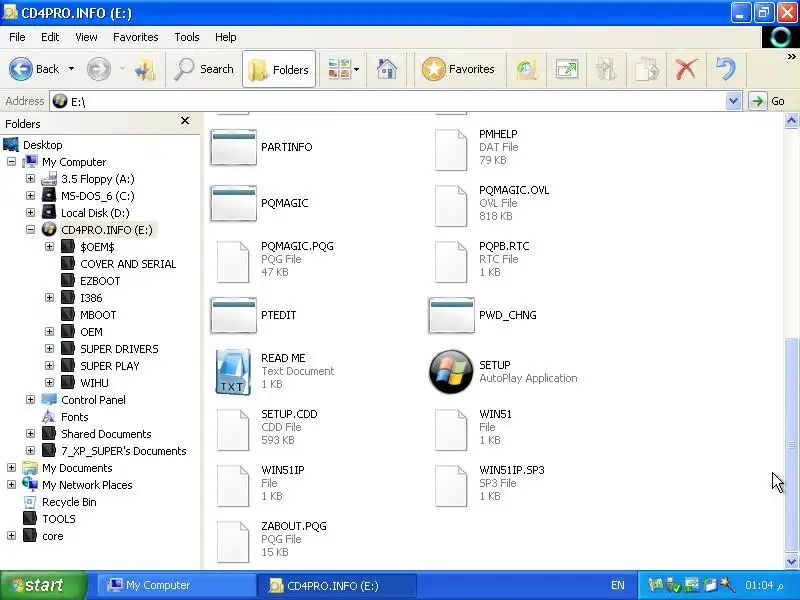Open the Help menu
800x600 pixels.
pyautogui.click(x=226, y=37)
